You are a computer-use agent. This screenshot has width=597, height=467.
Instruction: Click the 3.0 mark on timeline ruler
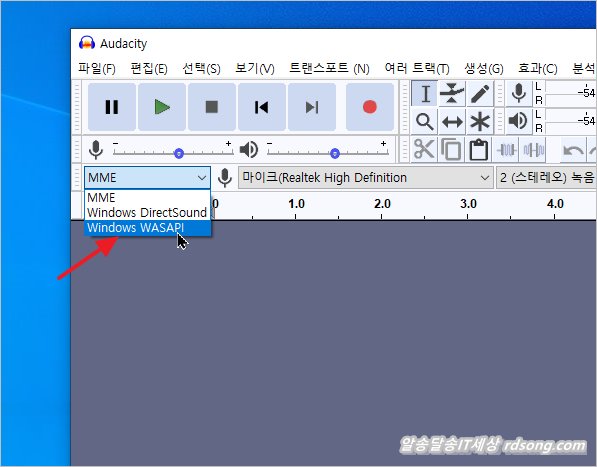[x=468, y=204]
